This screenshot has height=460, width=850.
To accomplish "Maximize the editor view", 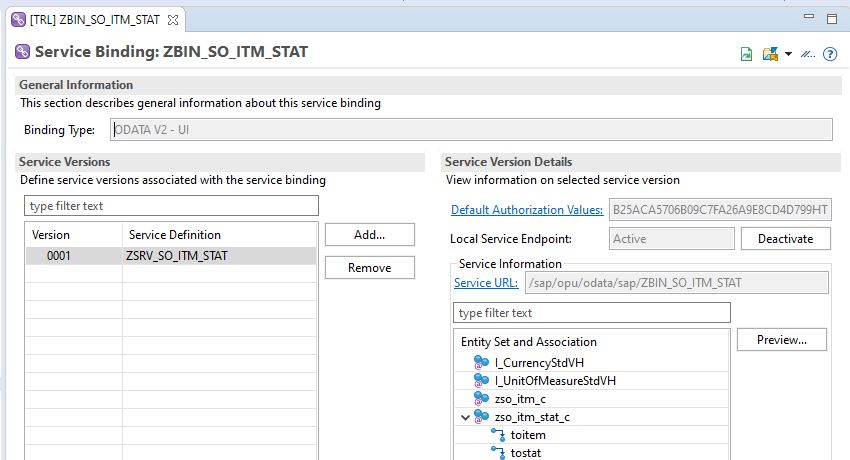I will coord(832,19).
